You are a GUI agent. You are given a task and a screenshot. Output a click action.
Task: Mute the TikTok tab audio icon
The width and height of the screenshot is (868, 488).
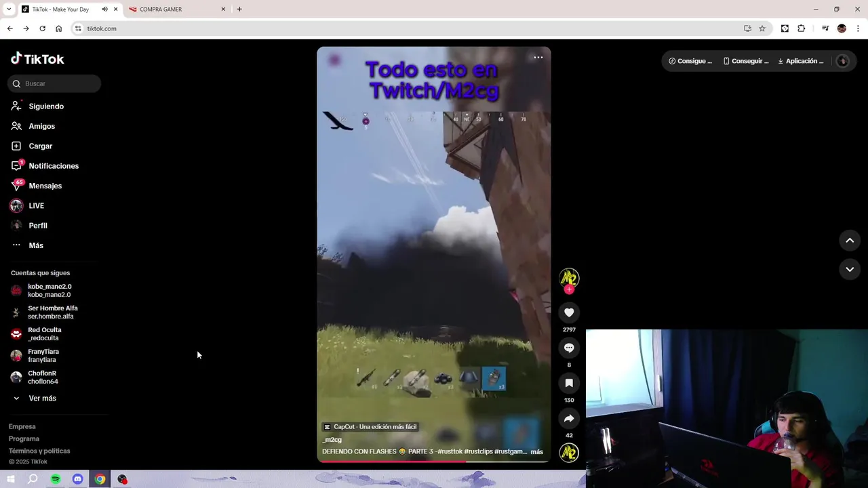pos(104,9)
